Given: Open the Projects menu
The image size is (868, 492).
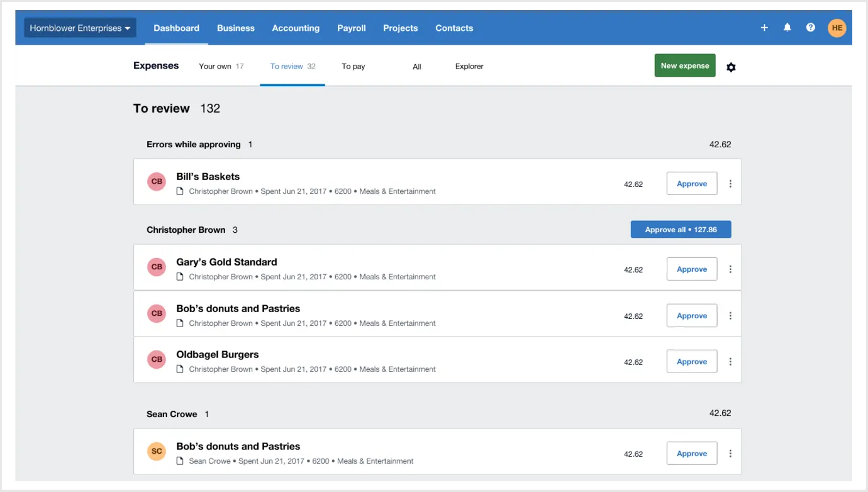Looking at the screenshot, I should click(401, 28).
